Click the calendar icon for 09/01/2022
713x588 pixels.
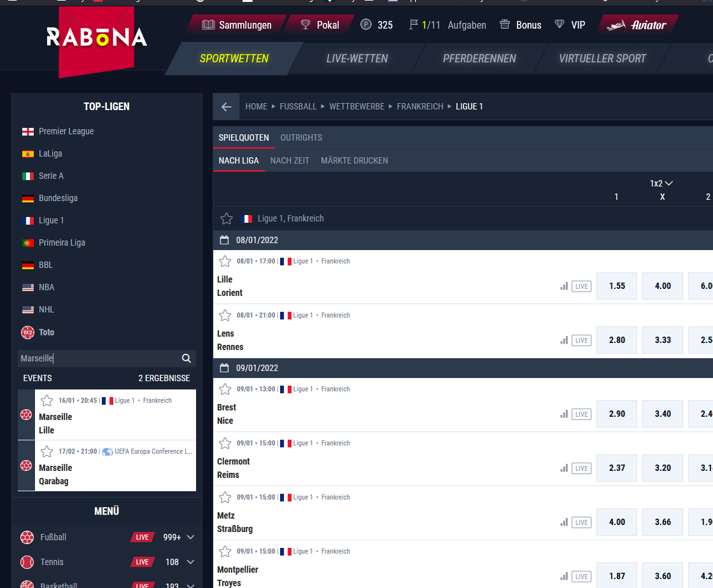[224, 368]
